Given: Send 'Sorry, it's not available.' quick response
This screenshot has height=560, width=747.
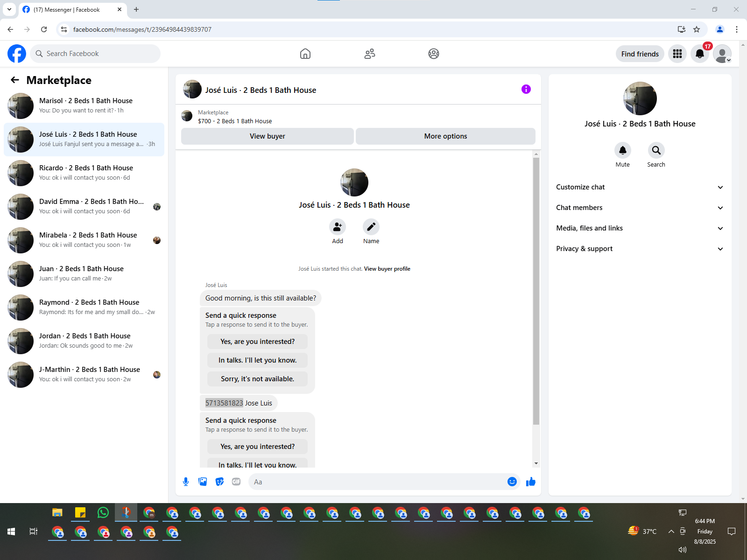Looking at the screenshot, I should click(258, 379).
